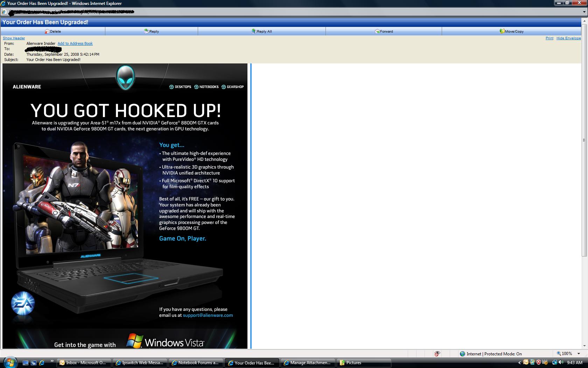Screen dimensions: 588x368
Task: Switch to Manage Attachments taskbar window
Action: [308, 363]
